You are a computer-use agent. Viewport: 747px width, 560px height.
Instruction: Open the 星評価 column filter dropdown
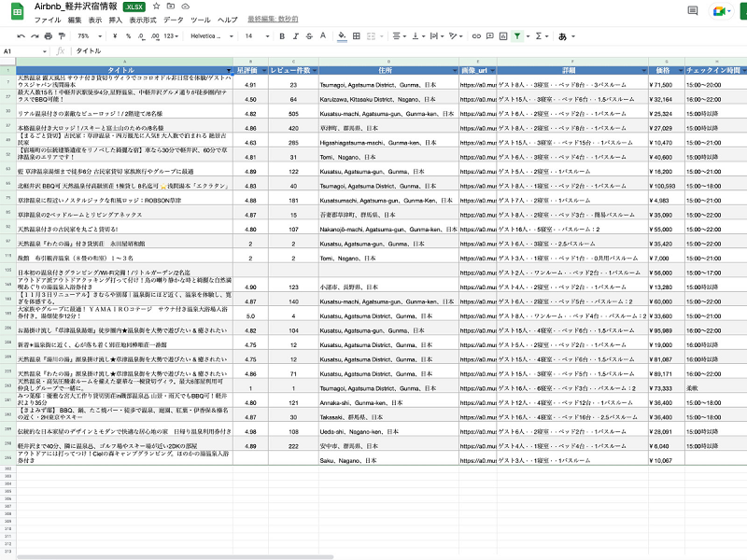click(264, 71)
